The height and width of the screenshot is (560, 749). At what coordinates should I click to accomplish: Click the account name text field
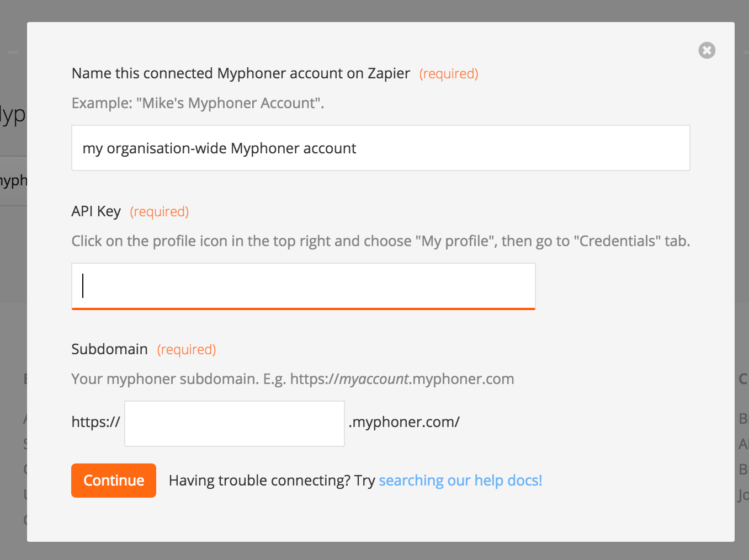381,148
